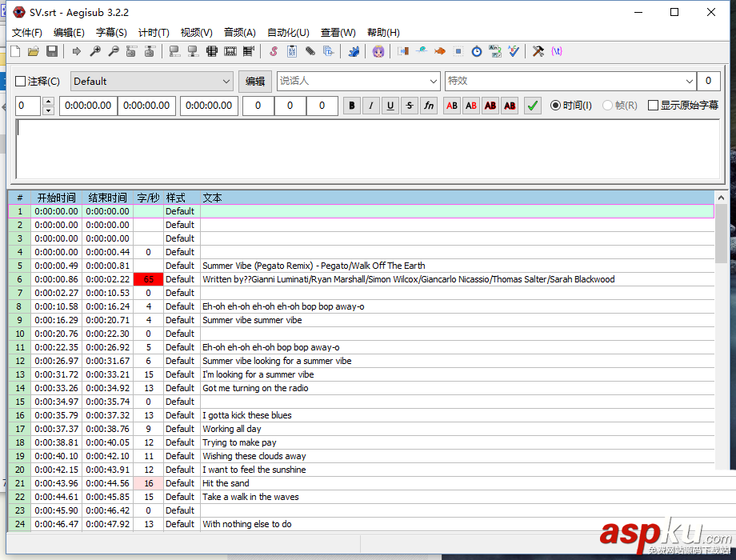Open the 字幕(S) menu
Image resolution: width=736 pixels, height=560 pixels.
(111, 33)
